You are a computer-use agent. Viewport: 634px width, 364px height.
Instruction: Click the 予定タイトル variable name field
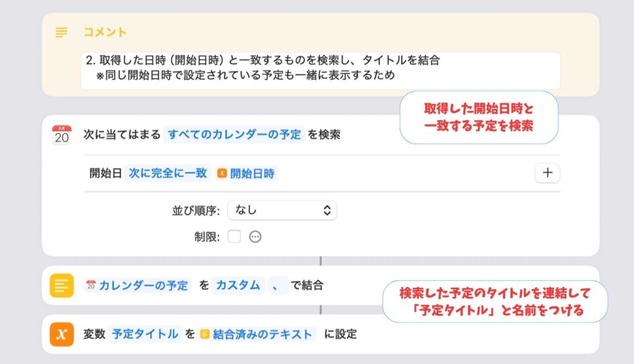145,334
